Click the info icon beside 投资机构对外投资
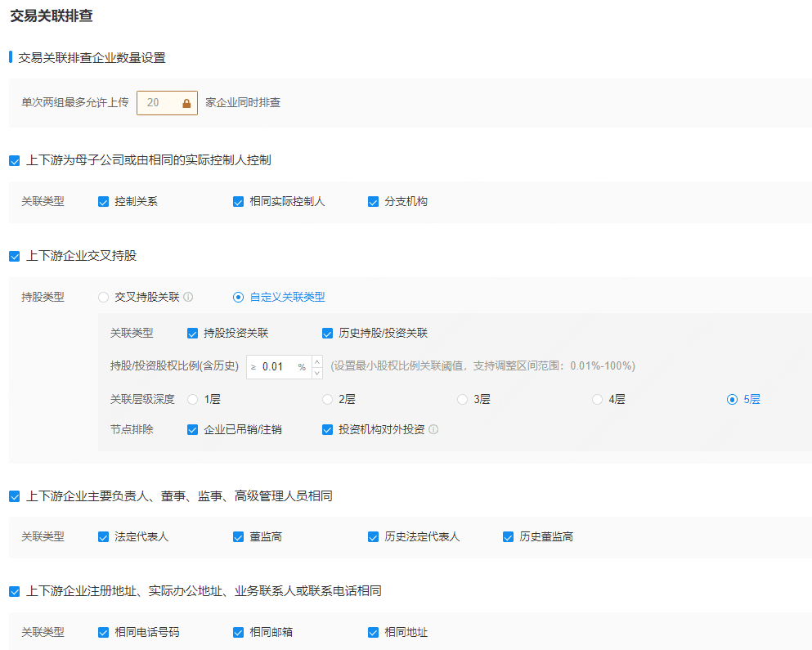This screenshot has height=650, width=812. pyautogui.click(x=433, y=429)
